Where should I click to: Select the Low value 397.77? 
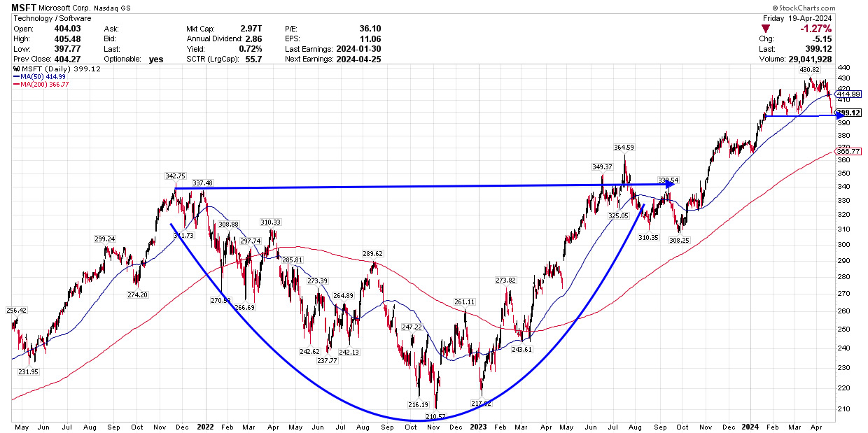[x=69, y=49]
